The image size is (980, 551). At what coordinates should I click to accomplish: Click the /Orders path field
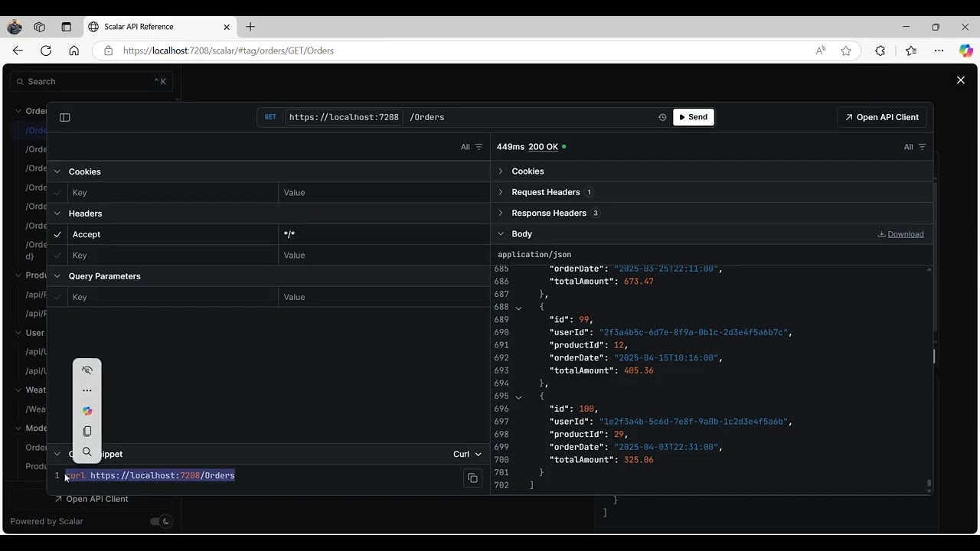pyautogui.click(x=427, y=117)
